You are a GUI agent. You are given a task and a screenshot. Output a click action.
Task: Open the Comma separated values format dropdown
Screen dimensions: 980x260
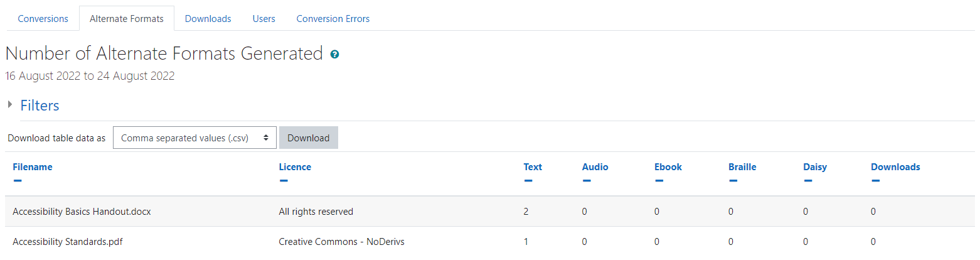point(194,138)
